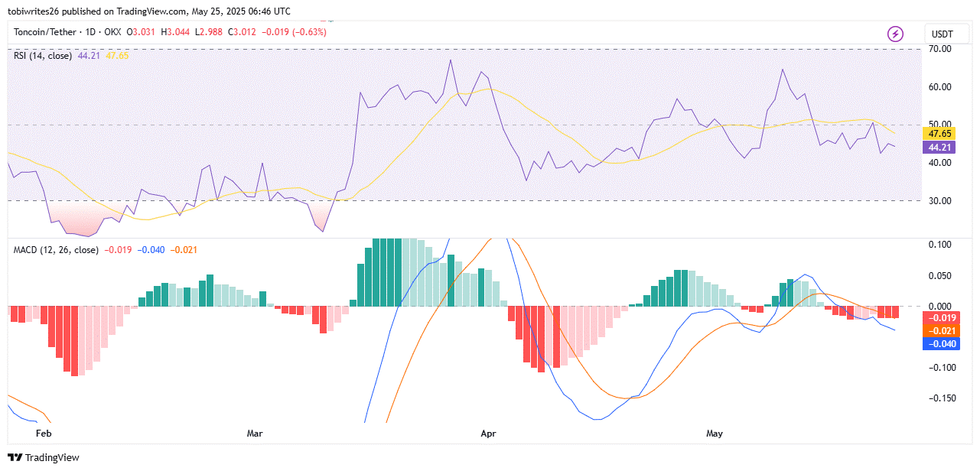Click the Apr label on time axis

pos(488,434)
